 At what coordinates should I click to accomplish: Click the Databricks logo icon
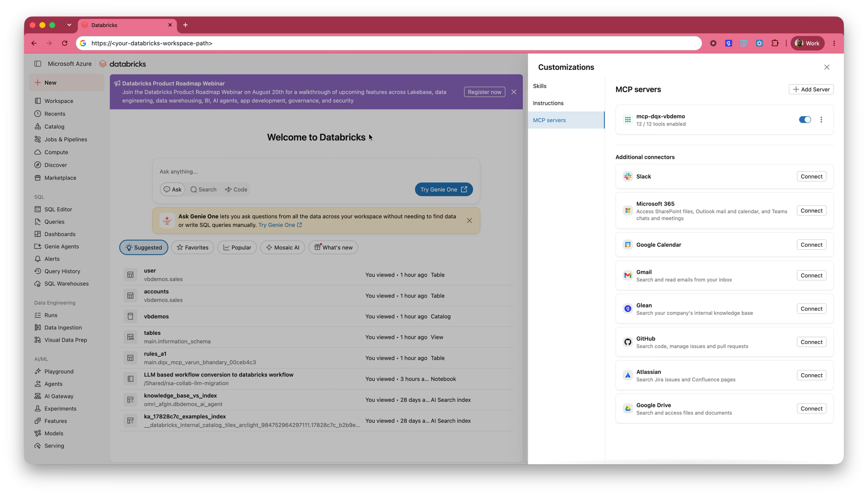(x=103, y=64)
